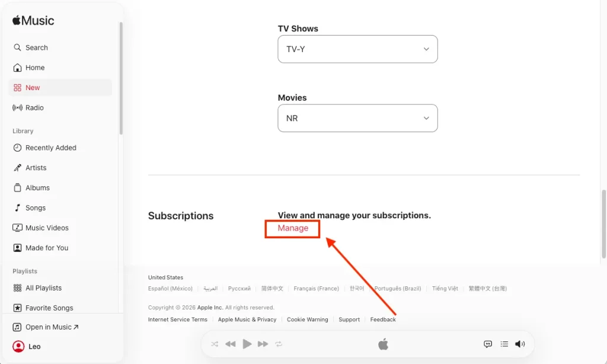Skip to previous track

[231, 344]
